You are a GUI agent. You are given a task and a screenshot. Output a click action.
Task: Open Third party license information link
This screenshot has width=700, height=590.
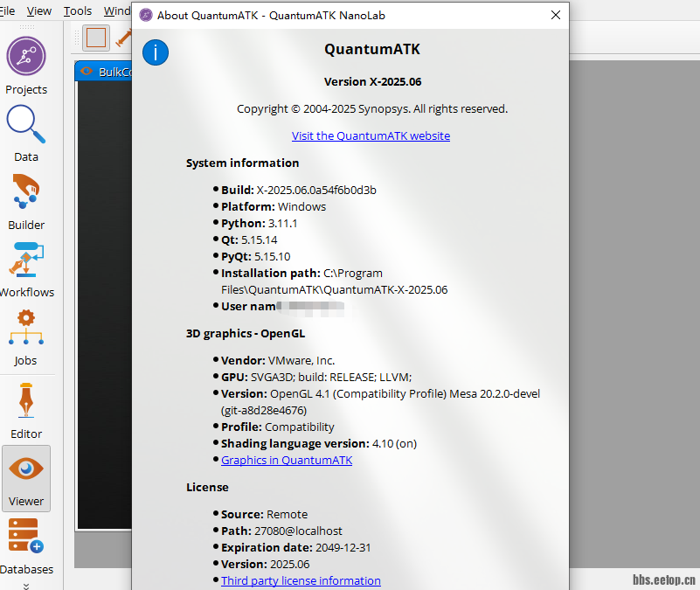pos(301,580)
